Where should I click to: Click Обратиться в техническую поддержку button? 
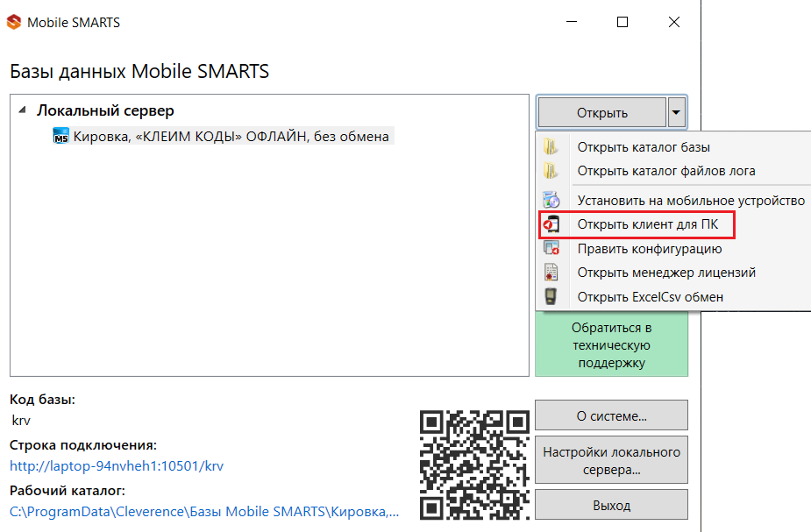pos(611,344)
